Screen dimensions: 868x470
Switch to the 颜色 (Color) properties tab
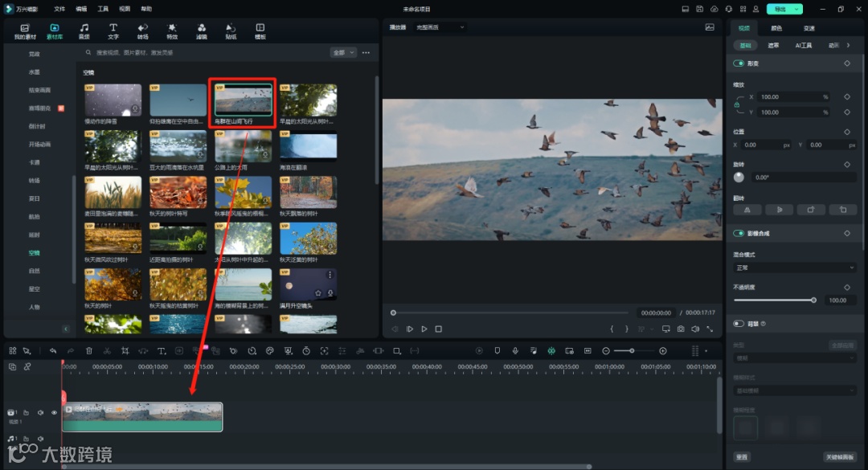tap(776, 28)
